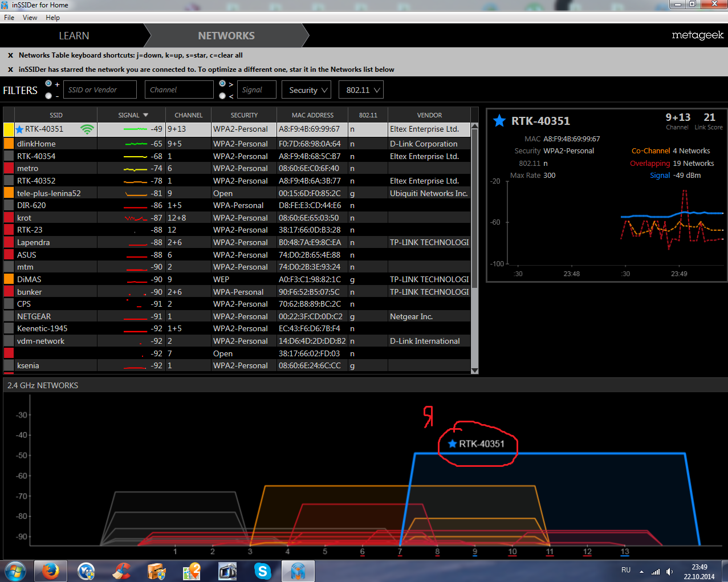Switch to the NETWORKS tab

[x=226, y=35]
